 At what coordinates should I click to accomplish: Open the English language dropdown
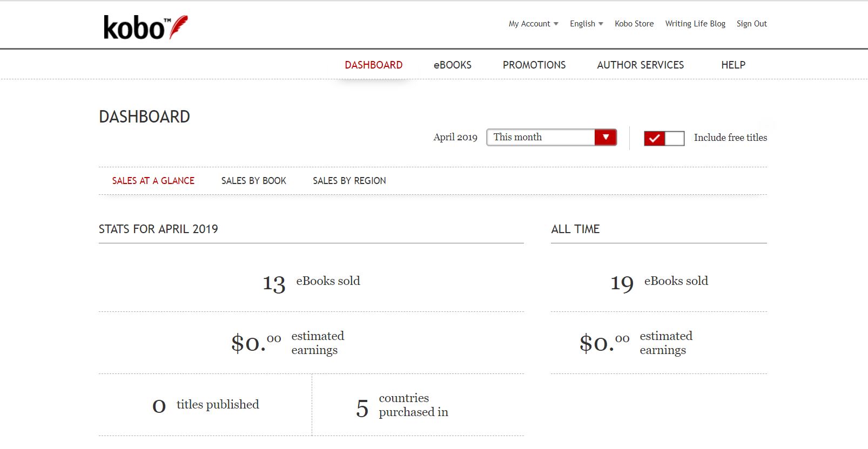click(586, 24)
